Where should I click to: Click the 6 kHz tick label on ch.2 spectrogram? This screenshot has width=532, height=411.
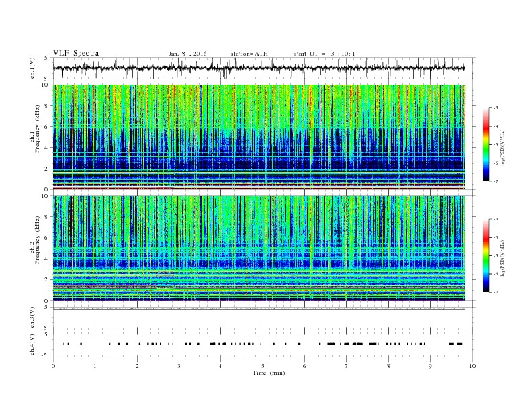point(47,238)
